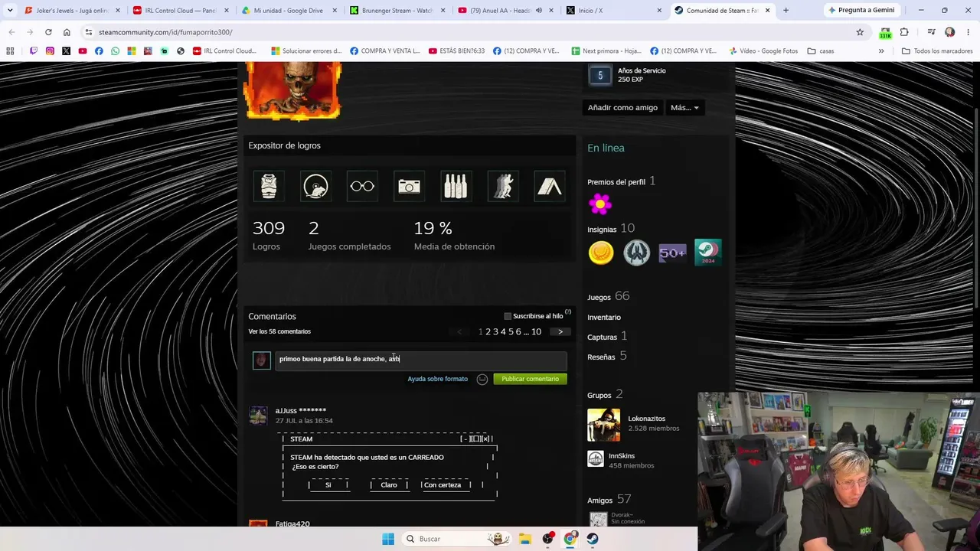The width and height of the screenshot is (980, 551).
Task: Open the Juegos 66 link
Action: click(x=609, y=296)
